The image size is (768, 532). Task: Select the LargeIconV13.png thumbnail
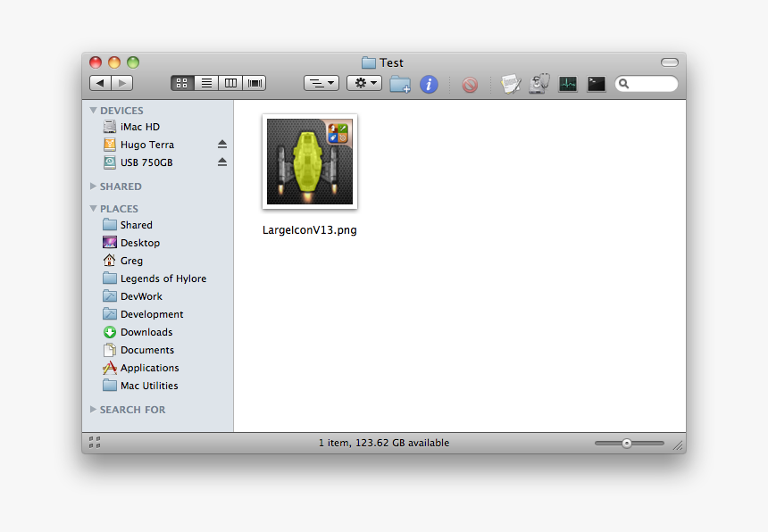coord(309,162)
